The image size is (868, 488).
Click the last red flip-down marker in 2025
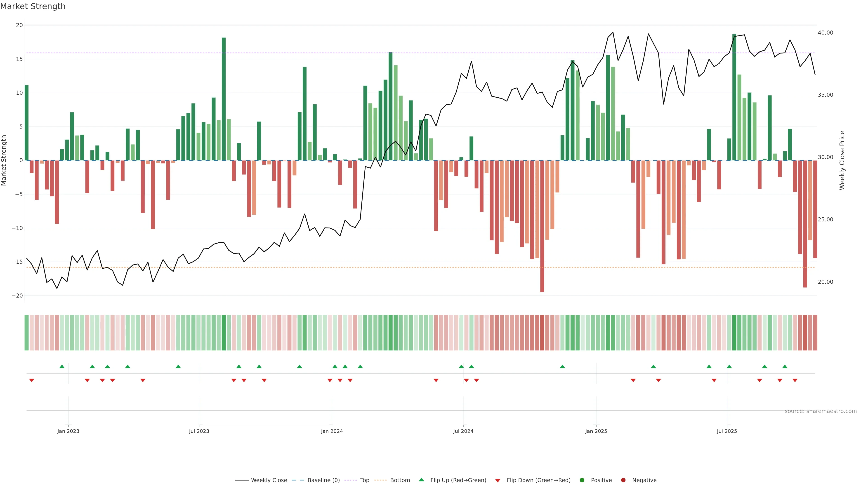point(795,380)
